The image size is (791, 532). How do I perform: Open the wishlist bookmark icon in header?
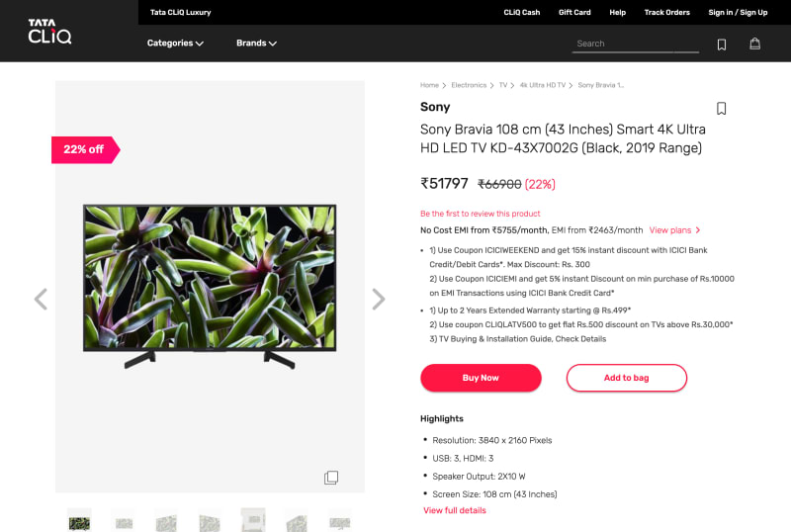click(722, 44)
